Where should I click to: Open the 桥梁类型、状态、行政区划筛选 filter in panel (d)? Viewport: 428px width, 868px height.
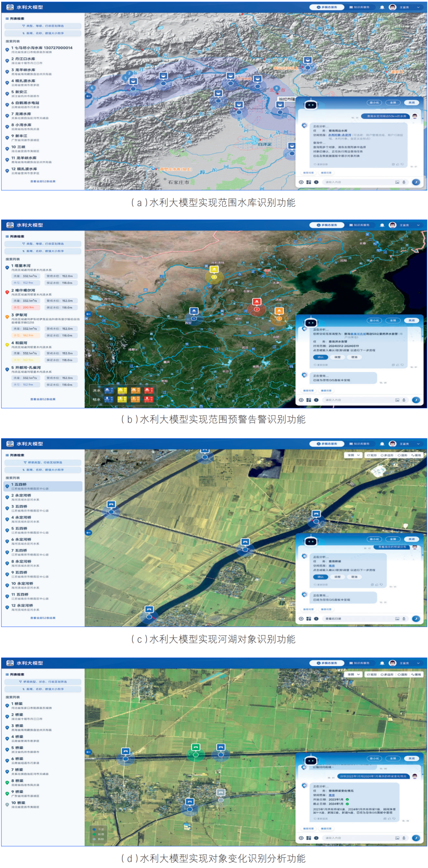coord(43,682)
